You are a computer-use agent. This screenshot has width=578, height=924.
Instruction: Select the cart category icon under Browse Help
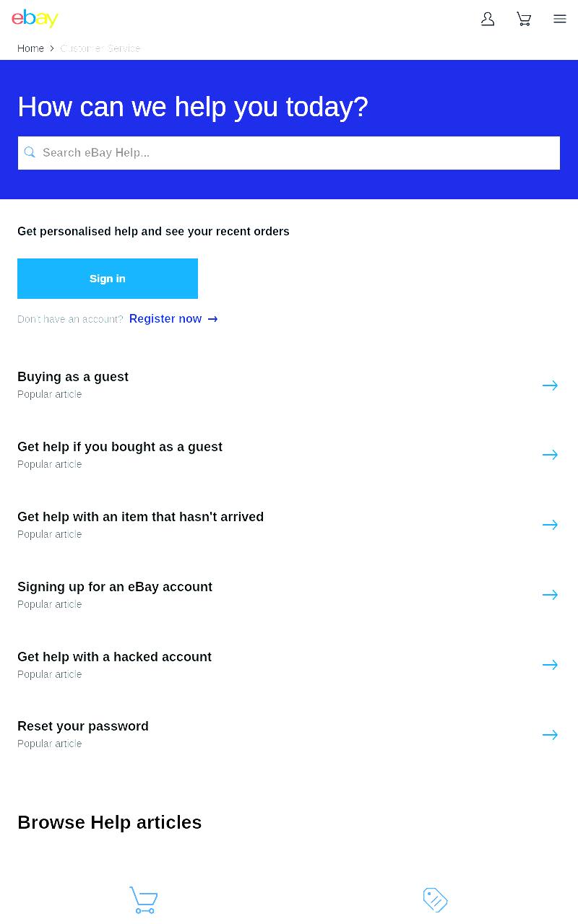[x=143, y=900]
